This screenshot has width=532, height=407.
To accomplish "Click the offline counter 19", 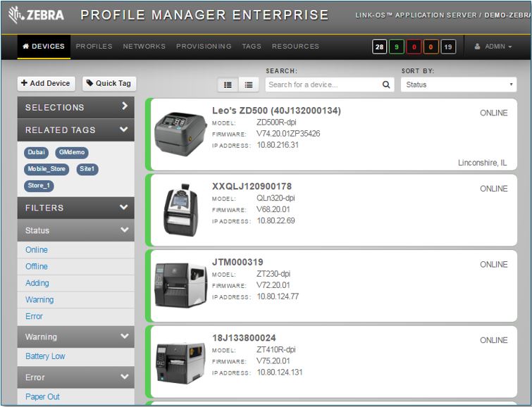I will click(448, 46).
